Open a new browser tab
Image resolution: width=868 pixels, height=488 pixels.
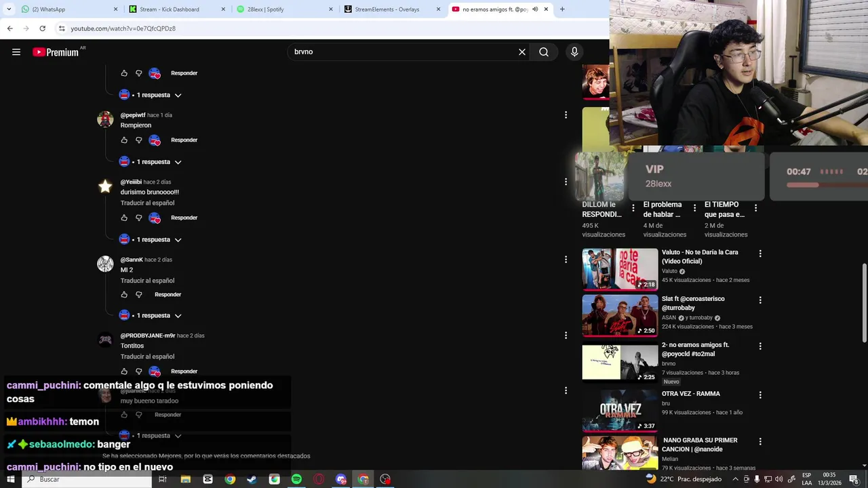[x=562, y=9]
